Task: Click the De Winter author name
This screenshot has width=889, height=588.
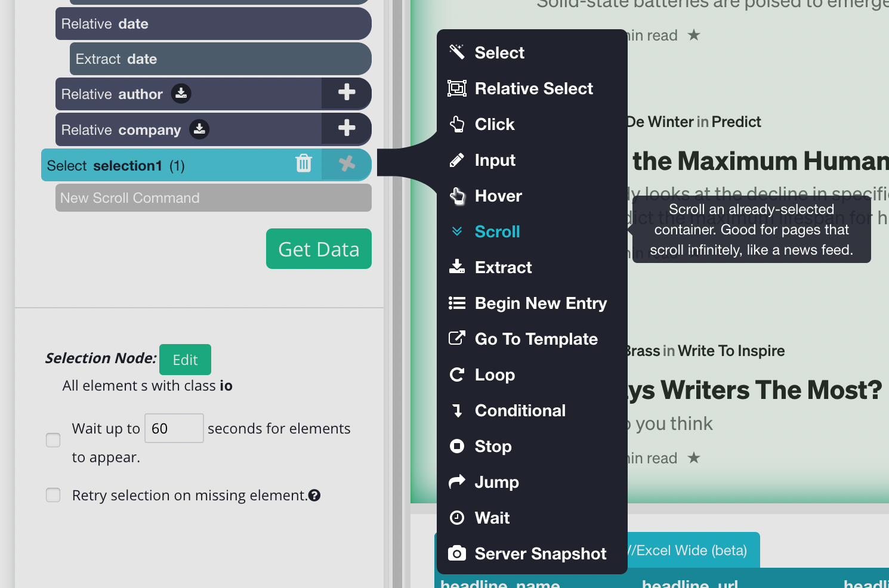Action: point(659,122)
